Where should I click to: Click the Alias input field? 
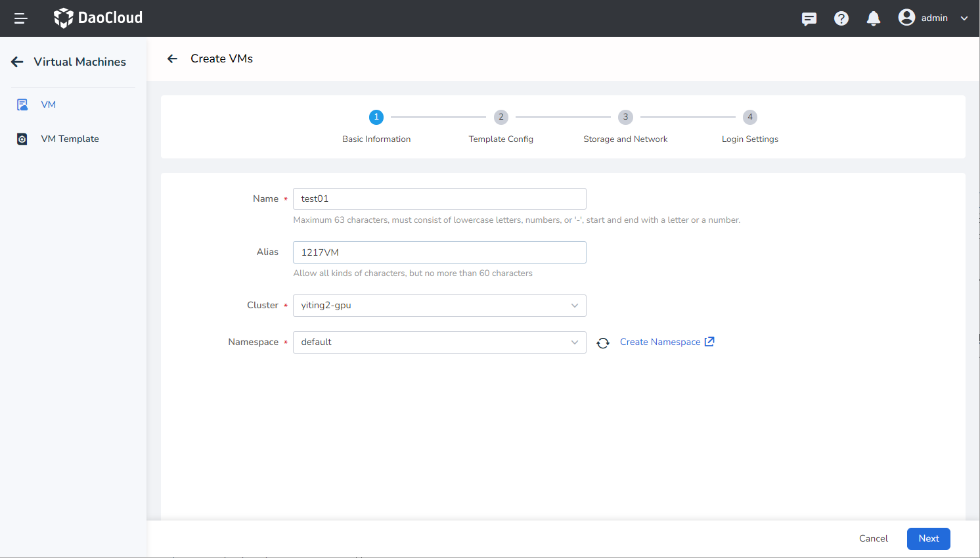coord(439,252)
